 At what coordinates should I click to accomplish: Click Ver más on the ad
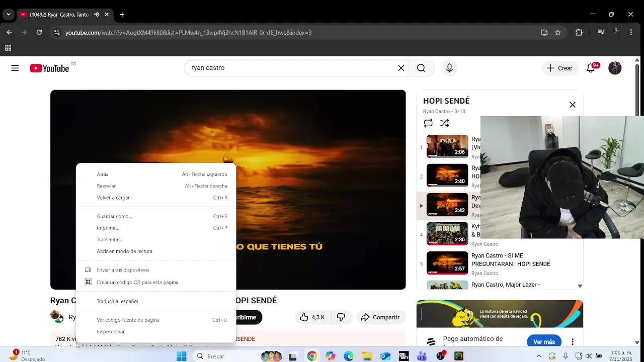click(544, 342)
